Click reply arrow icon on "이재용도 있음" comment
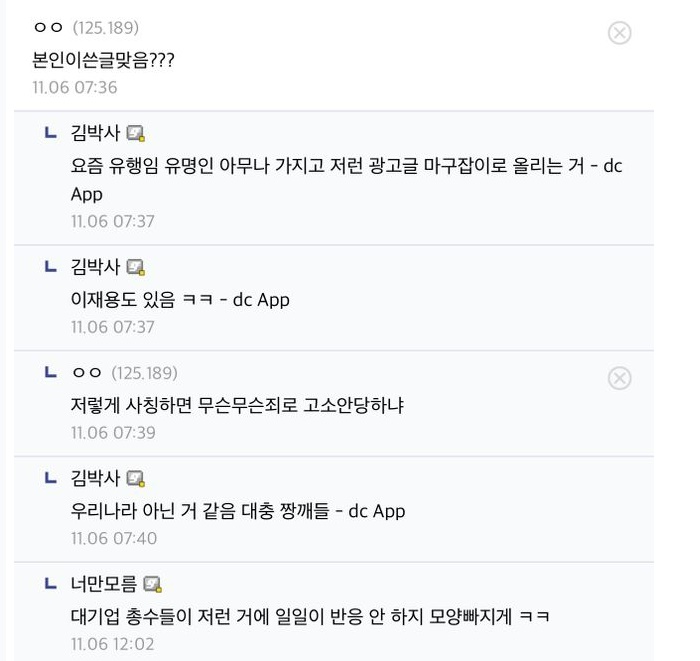The height and width of the screenshot is (661, 700). 51,267
